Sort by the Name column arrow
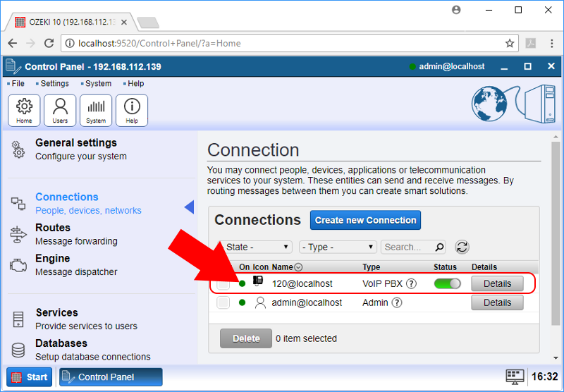Image resolution: width=564 pixels, height=392 pixels. pyautogui.click(x=298, y=267)
